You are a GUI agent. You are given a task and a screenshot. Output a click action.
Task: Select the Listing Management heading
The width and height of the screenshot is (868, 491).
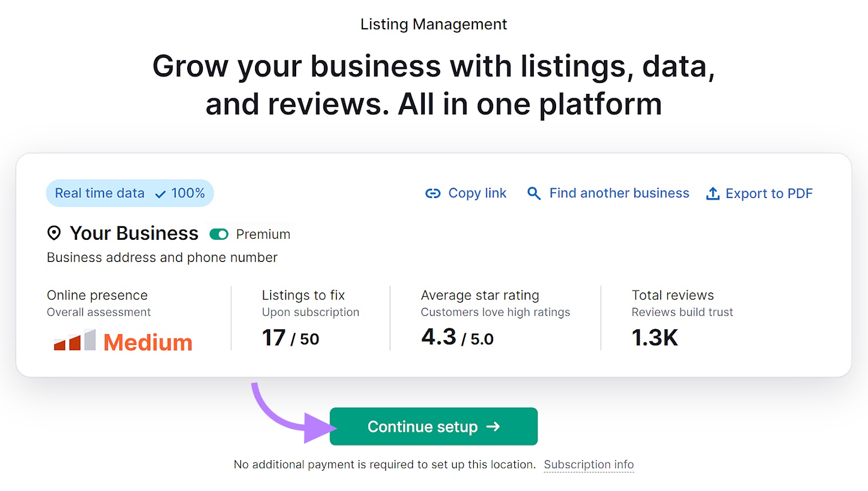pyautogui.click(x=433, y=24)
